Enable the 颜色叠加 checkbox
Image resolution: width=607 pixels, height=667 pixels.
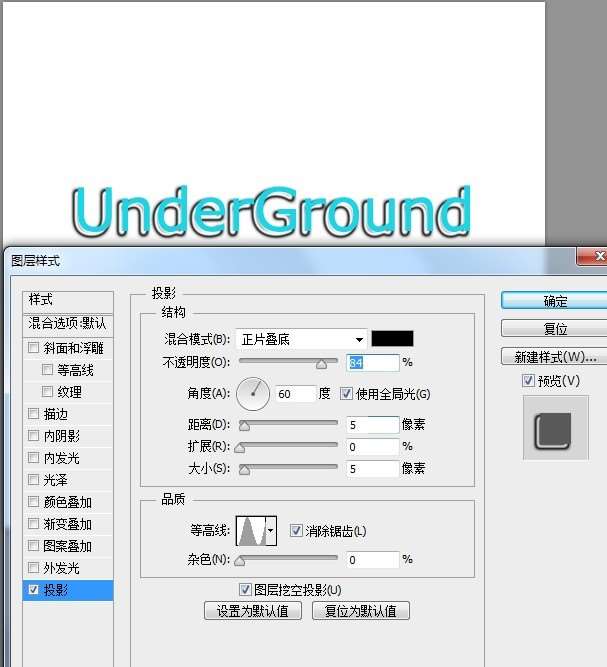[33, 502]
